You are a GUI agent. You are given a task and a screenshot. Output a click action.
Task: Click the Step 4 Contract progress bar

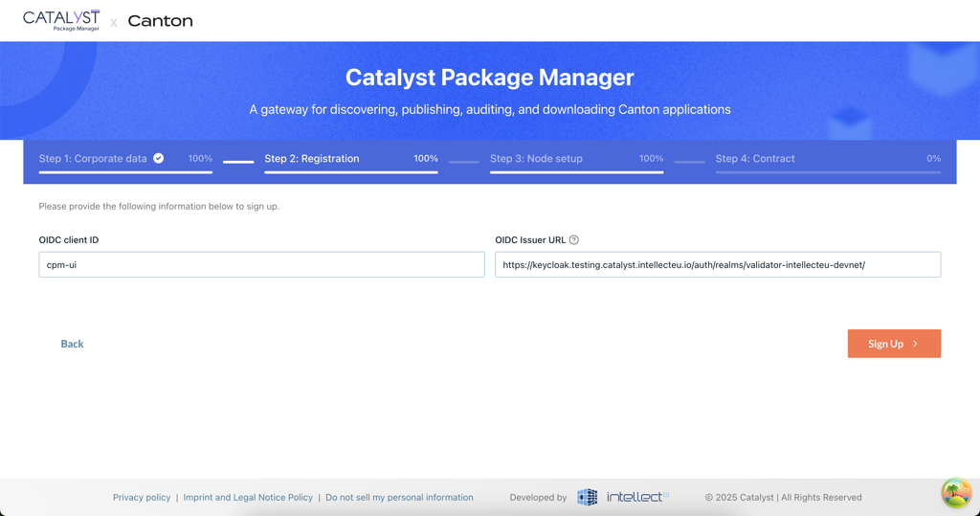[x=828, y=172]
